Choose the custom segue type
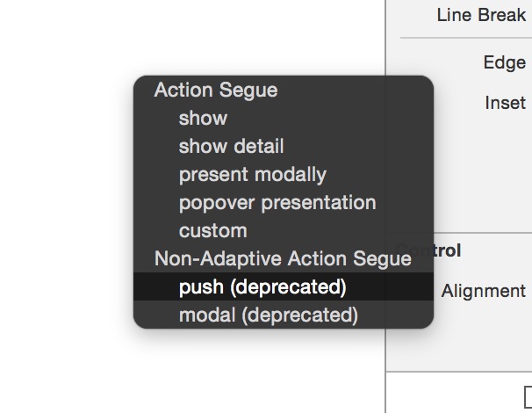The image size is (532, 413). point(212,230)
